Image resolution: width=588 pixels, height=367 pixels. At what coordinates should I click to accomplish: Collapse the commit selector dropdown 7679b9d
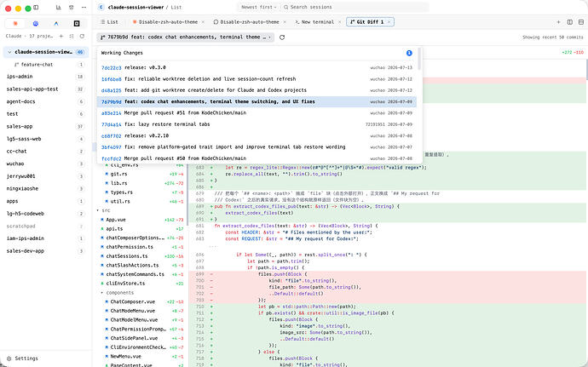pos(186,37)
